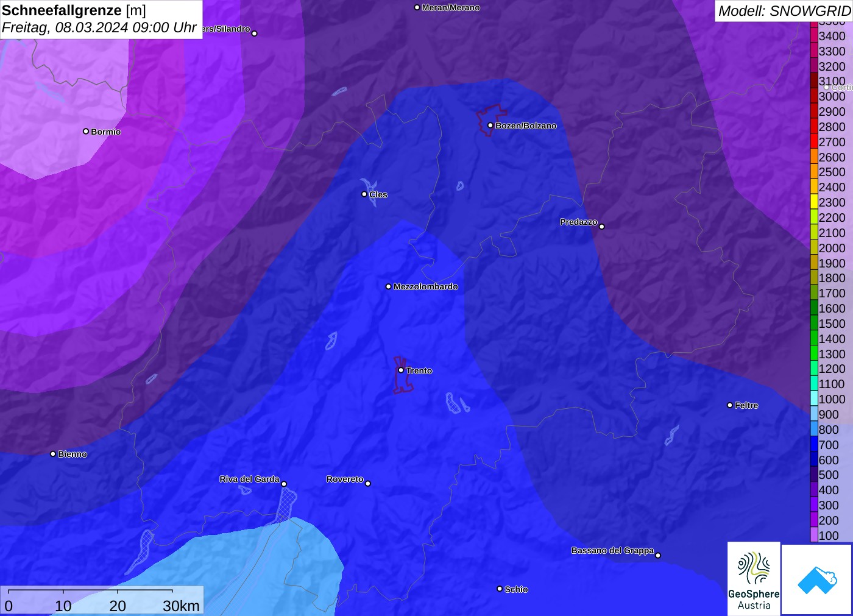
Task: Click the Mezzolombardo marker dot
Action: [x=389, y=286]
